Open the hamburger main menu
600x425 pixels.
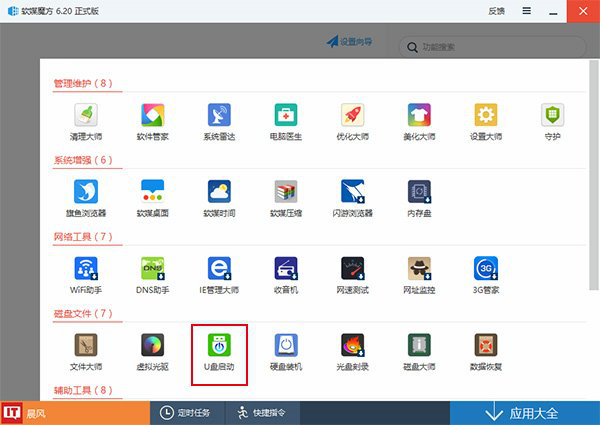pos(527,11)
